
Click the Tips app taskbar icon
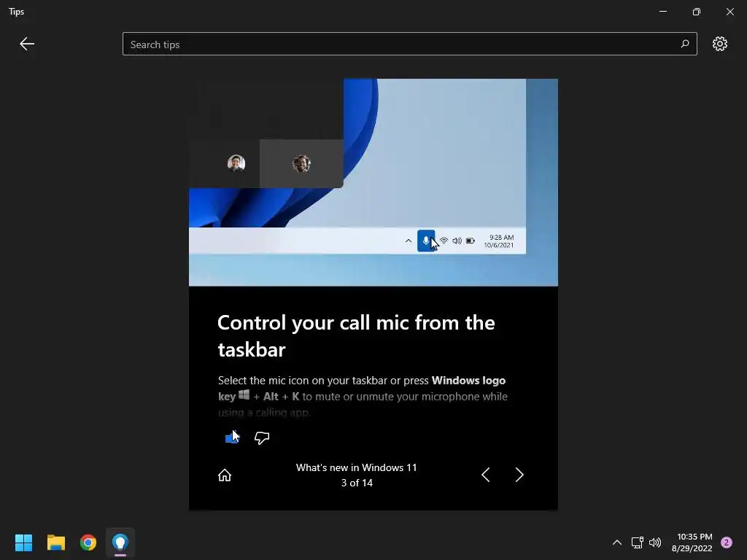click(120, 542)
